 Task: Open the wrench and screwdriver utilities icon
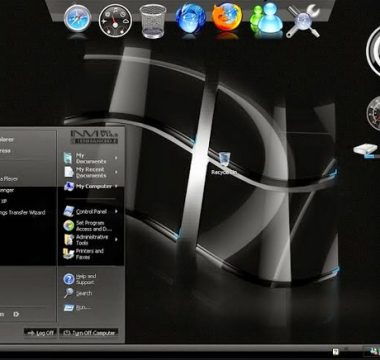(303, 21)
